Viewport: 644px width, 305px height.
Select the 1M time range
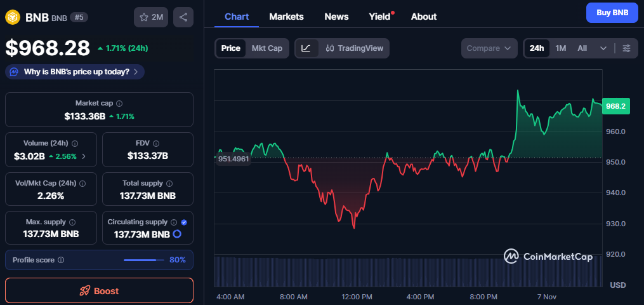coord(561,48)
